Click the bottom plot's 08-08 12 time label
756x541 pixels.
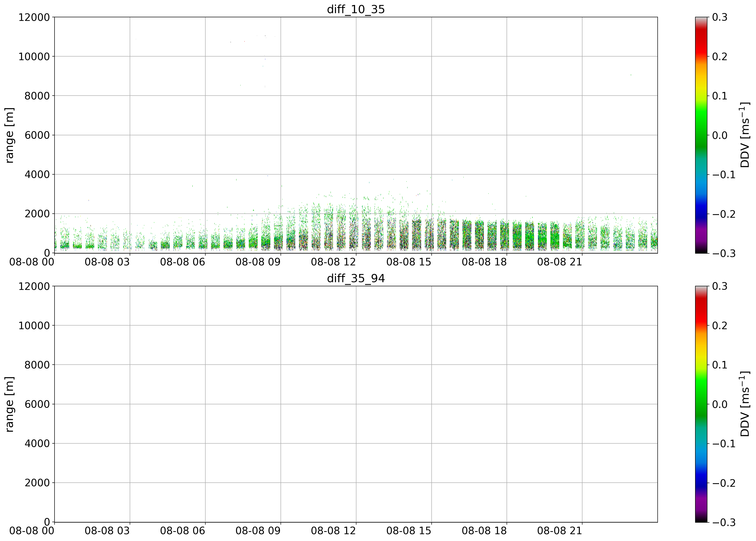333,531
